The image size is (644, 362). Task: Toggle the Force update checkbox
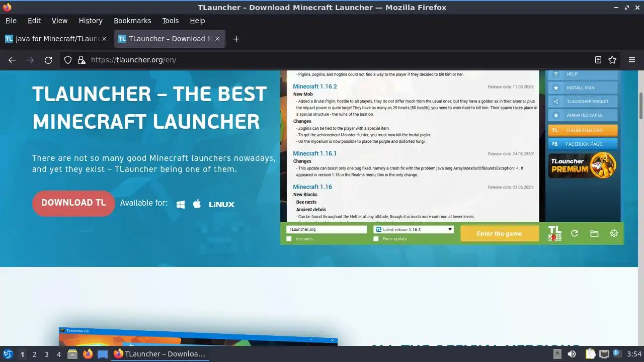pos(376,239)
